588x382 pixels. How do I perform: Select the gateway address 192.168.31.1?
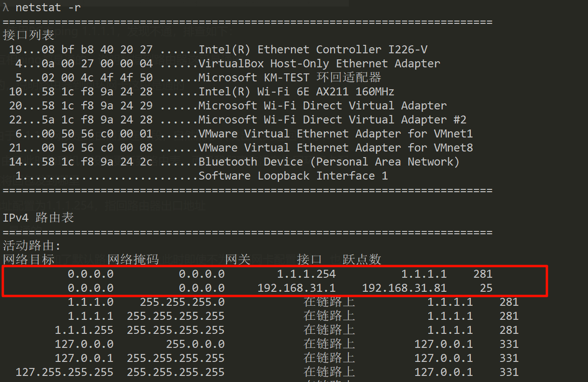click(x=297, y=288)
